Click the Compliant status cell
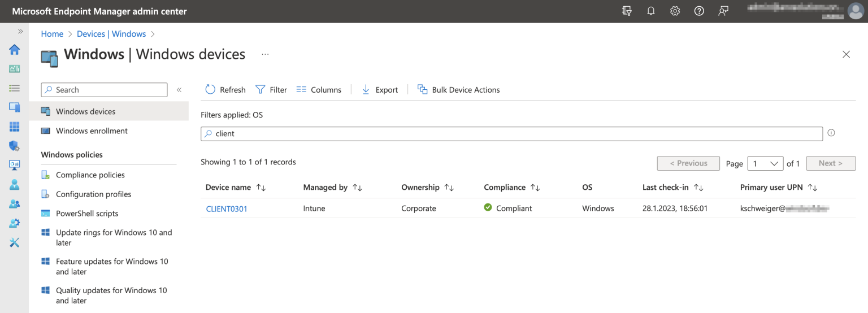Screen dimensions: 868x313 pyautogui.click(x=508, y=208)
